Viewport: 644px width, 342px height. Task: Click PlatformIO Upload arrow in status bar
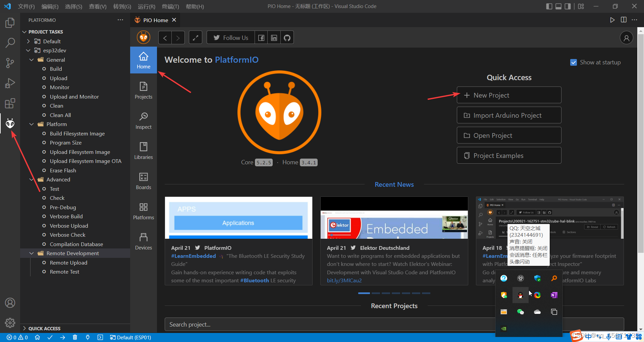tap(62, 337)
